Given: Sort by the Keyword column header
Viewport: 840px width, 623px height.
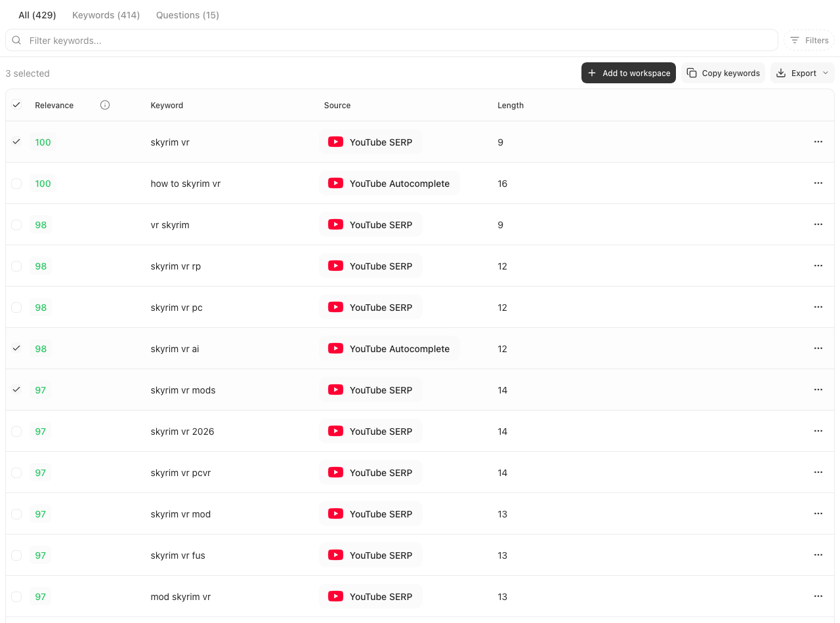Looking at the screenshot, I should click(167, 105).
